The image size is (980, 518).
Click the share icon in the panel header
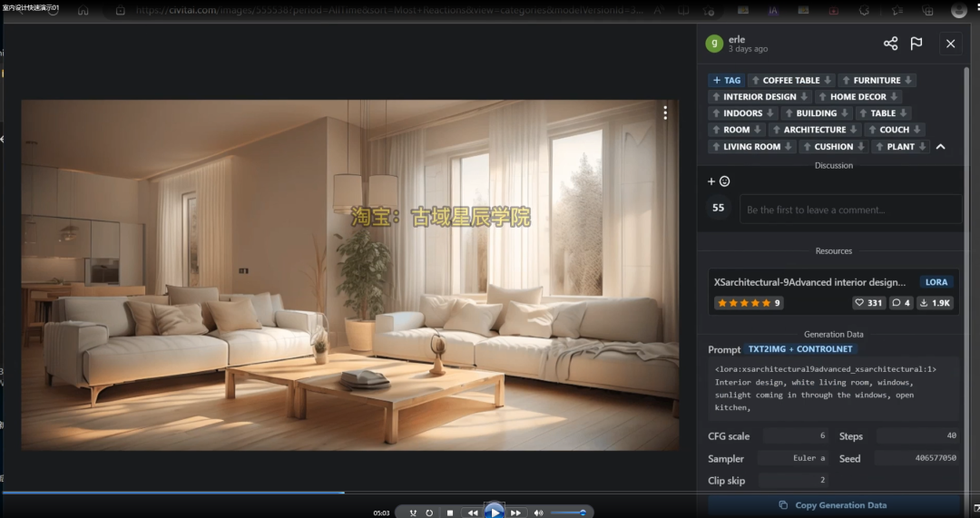point(890,44)
